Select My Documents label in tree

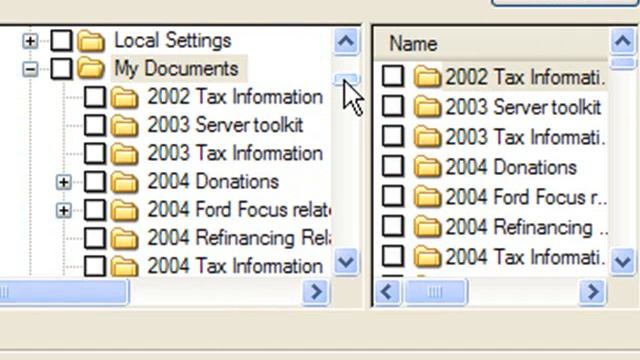pyautogui.click(x=176, y=68)
